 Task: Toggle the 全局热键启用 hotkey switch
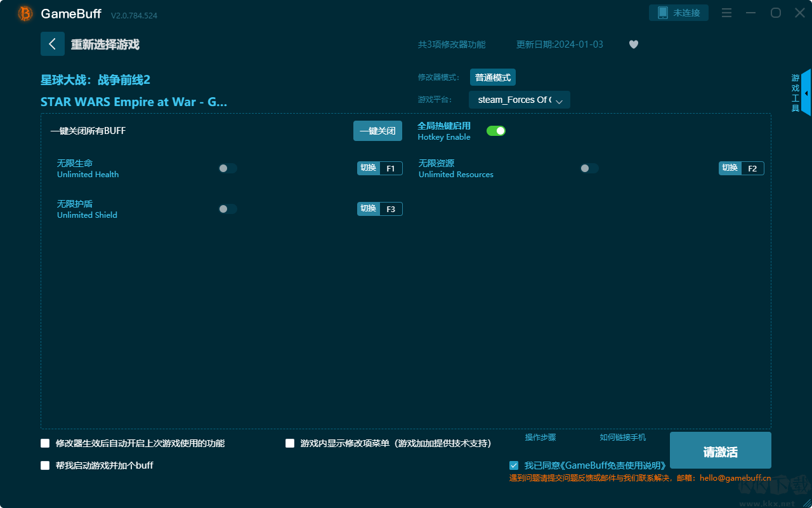point(496,131)
